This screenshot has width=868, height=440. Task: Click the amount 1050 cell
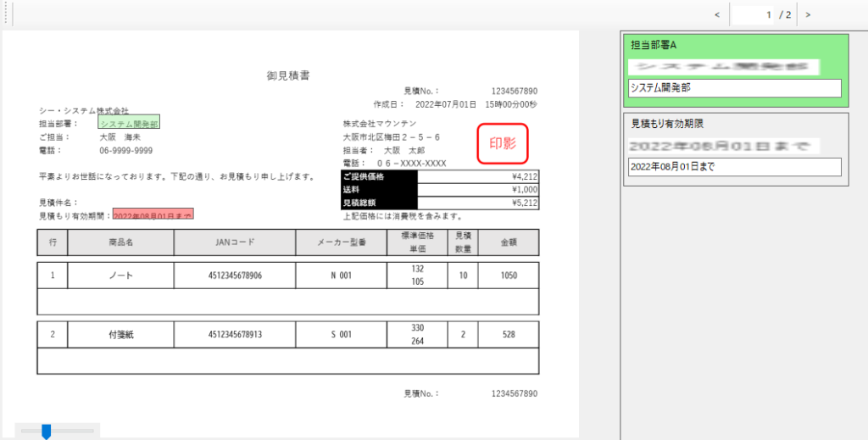(x=509, y=275)
